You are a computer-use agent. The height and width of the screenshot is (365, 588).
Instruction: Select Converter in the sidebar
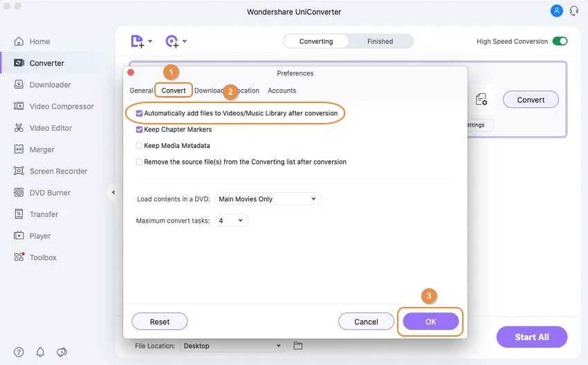pos(39,63)
